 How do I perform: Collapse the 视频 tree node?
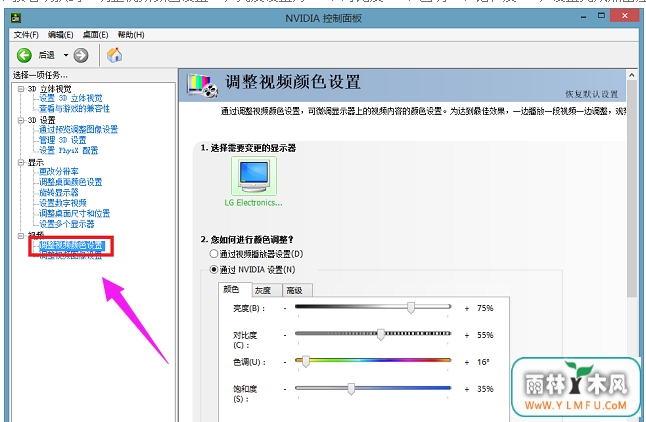(x=21, y=235)
